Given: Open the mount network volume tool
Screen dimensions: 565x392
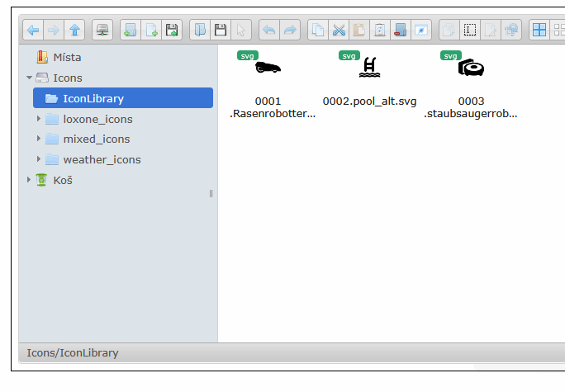Looking at the screenshot, I should click(102, 30).
